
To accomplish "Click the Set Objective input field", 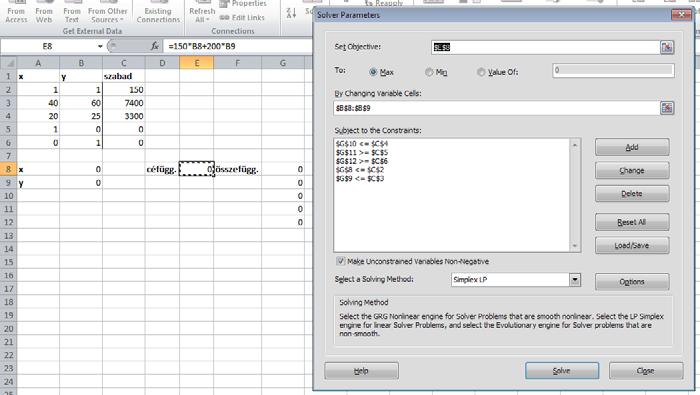I will pyautogui.click(x=546, y=47).
